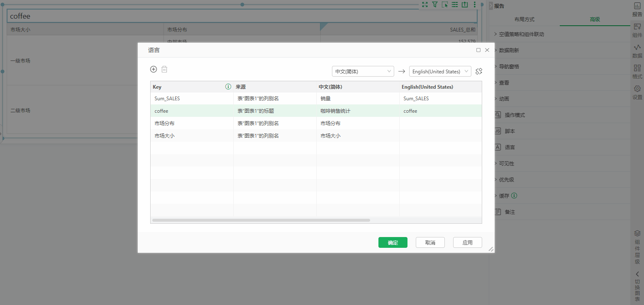
Task: Click the add key plus icon
Action: tap(154, 69)
